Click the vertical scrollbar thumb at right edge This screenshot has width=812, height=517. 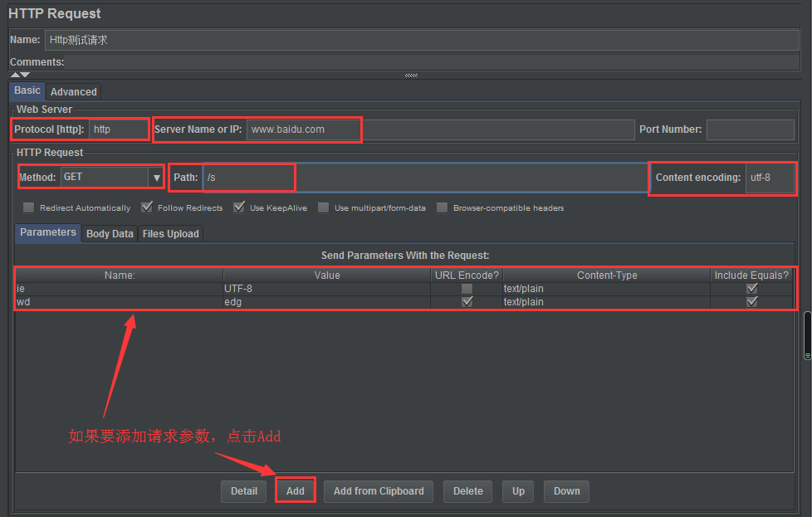tap(807, 335)
